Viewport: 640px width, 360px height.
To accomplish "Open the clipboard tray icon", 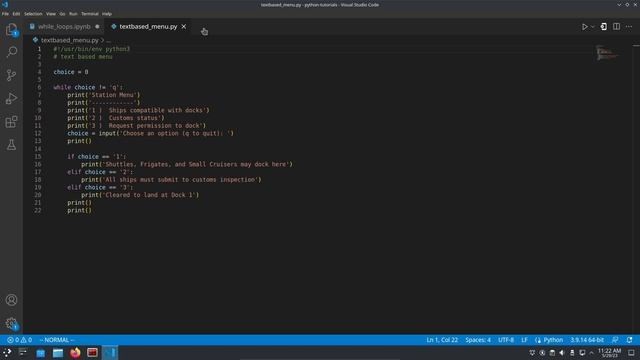I will (x=552, y=353).
